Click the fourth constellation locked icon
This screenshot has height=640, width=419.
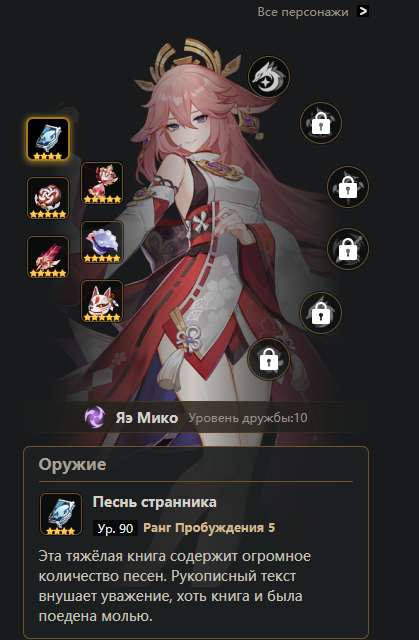[348, 249]
